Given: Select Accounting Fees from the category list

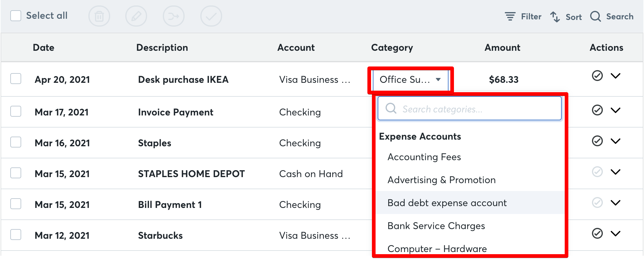Looking at the screenshot, I should click(x=424, y=157).
